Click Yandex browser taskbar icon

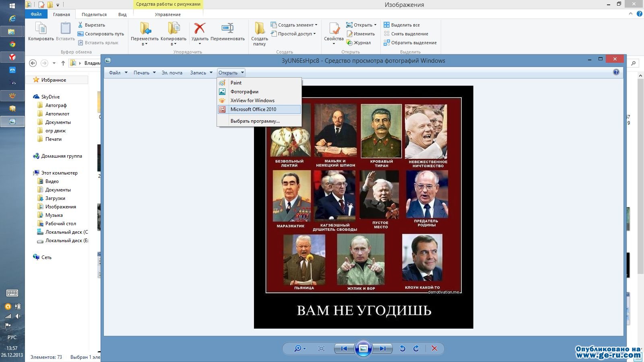click(x=12, y=57)
